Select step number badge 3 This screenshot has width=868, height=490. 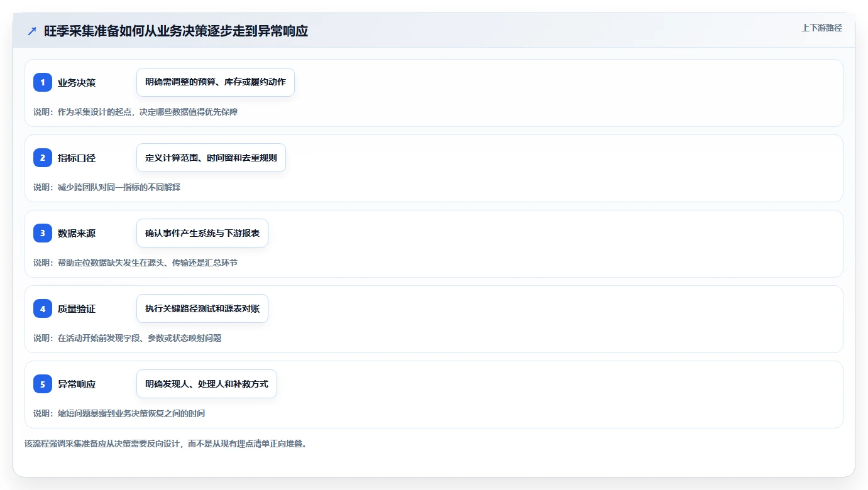coord(43,233)
